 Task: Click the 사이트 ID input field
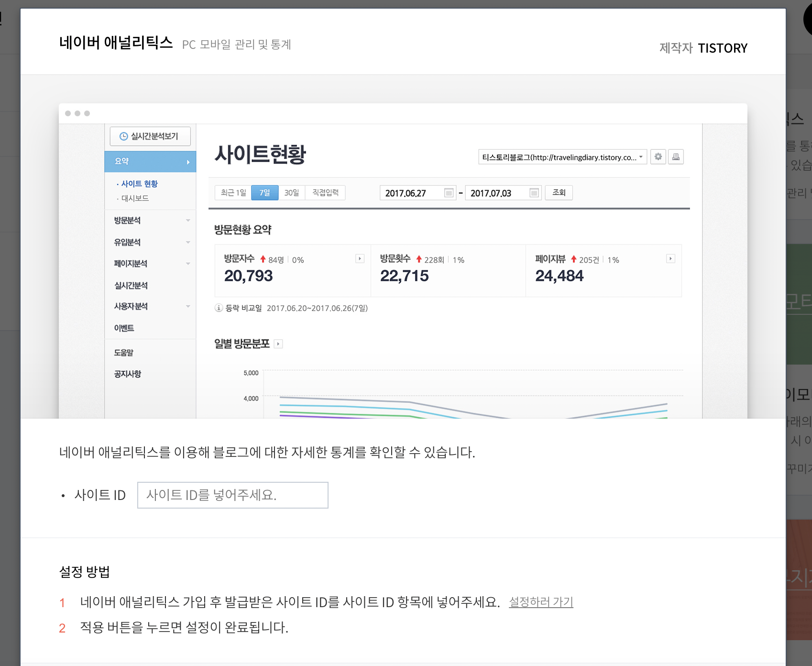[x=232, y=495]
